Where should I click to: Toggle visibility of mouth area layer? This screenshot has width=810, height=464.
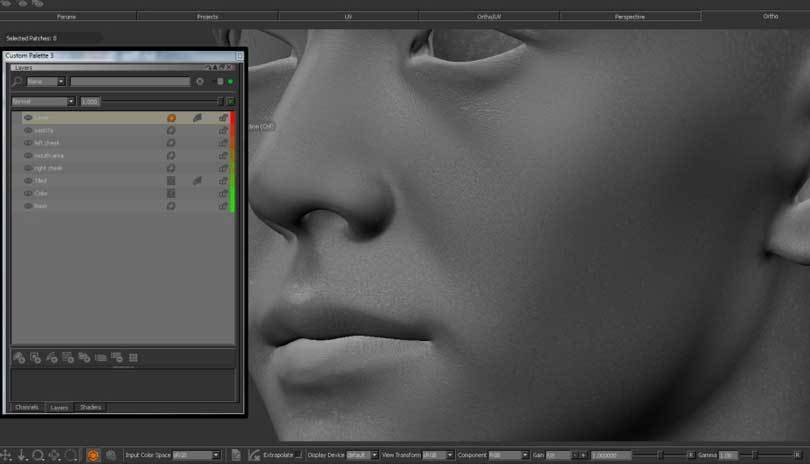(x=28, y=156)
